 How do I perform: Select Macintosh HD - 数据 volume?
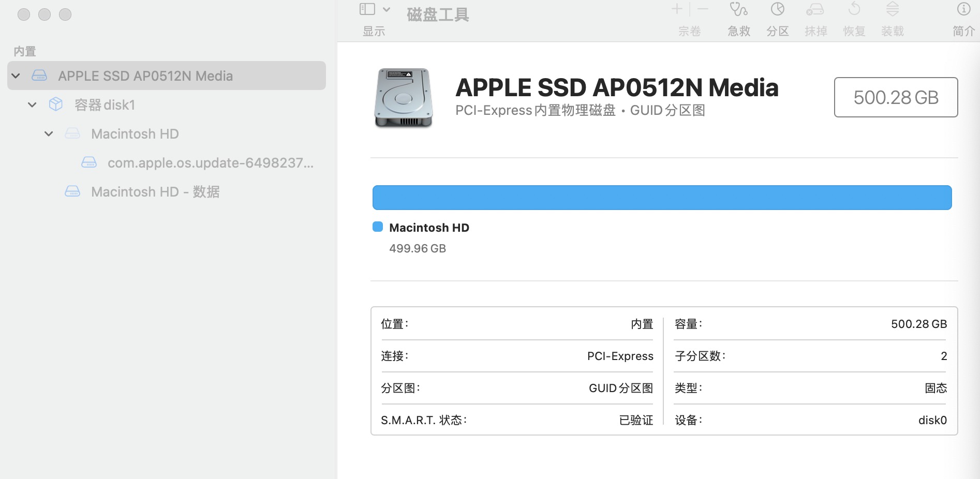pos(155,192)
